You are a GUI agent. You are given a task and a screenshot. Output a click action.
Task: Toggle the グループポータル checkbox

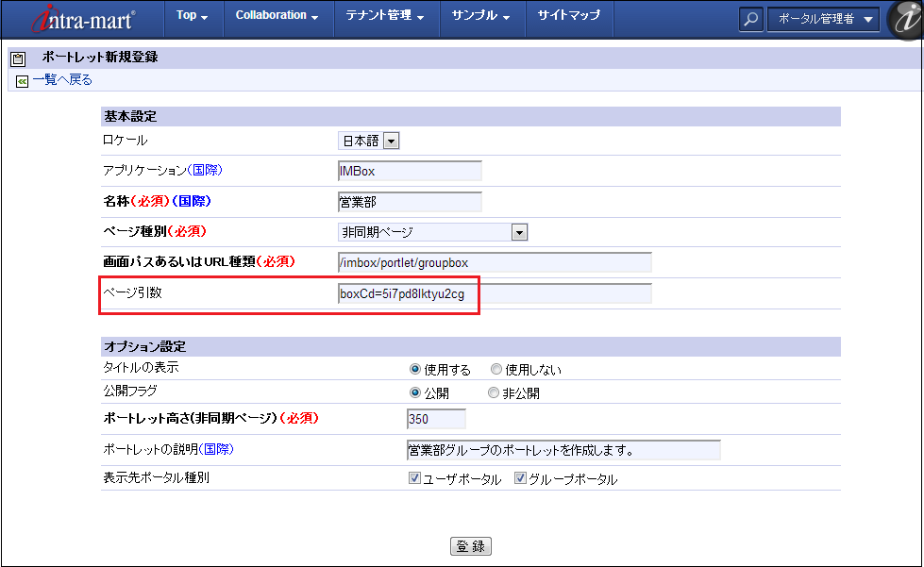pos(520,479)
